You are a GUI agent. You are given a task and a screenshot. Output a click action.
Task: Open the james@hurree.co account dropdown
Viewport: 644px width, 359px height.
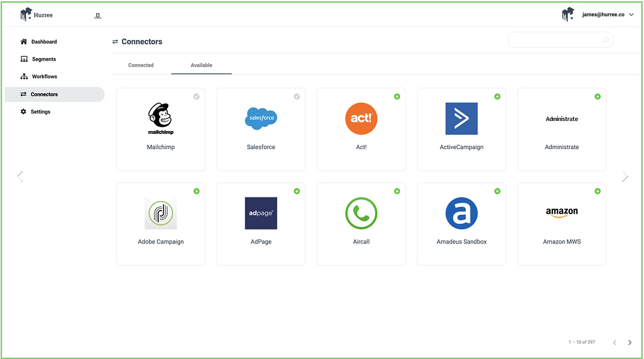coord(631,14)
